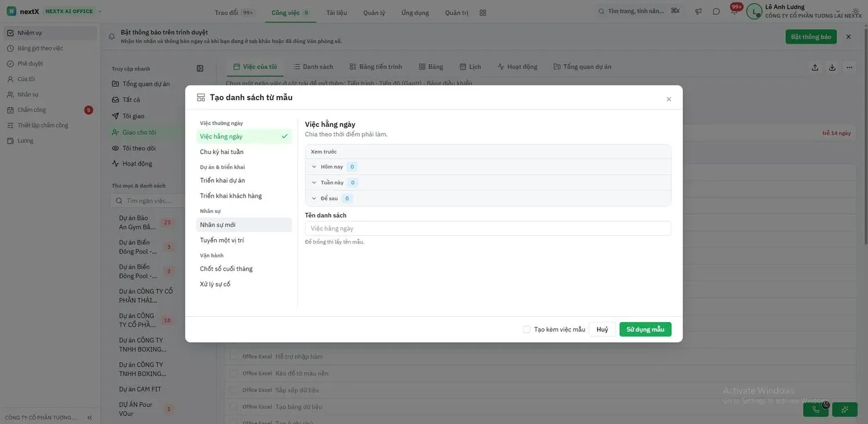Dismiss the browser notification banner

click(x=848, y=36)
